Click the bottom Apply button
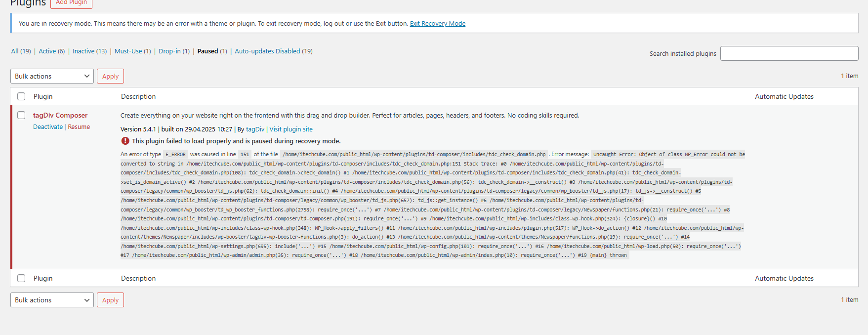This screenshot has height=335, width=868. 110,300
